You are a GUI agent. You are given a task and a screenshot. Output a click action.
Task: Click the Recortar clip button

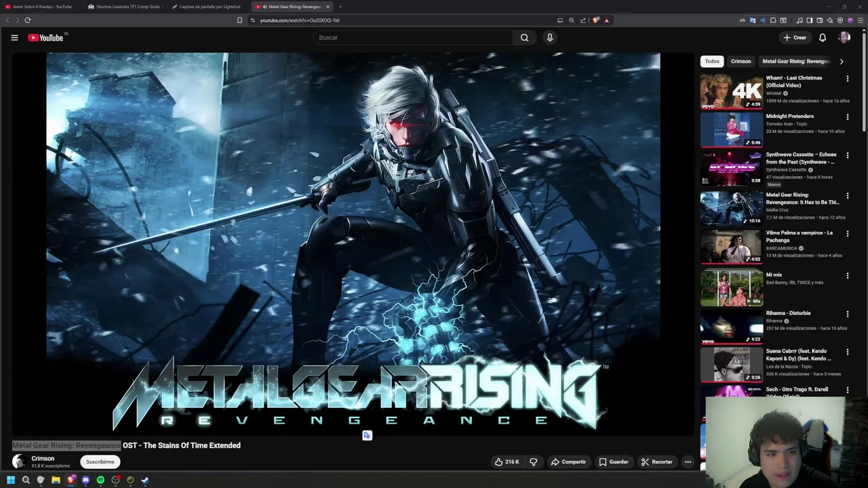coord(657,462)
